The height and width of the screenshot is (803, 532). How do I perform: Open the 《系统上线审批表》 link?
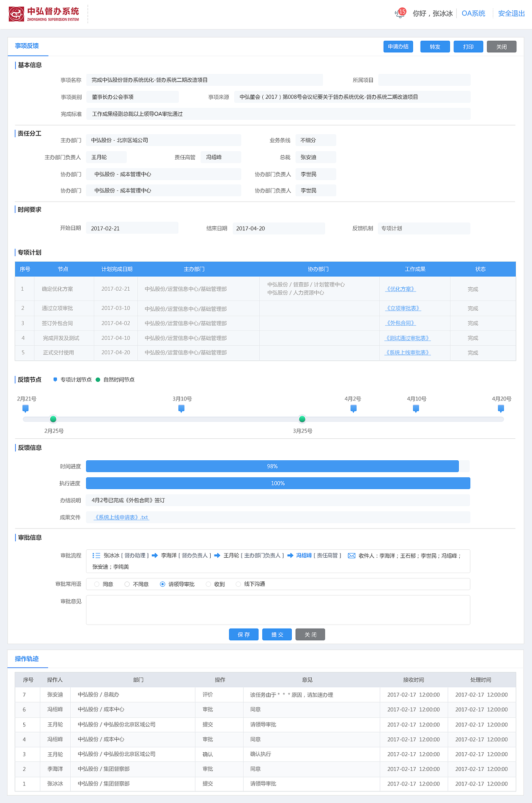pos(408,353)
